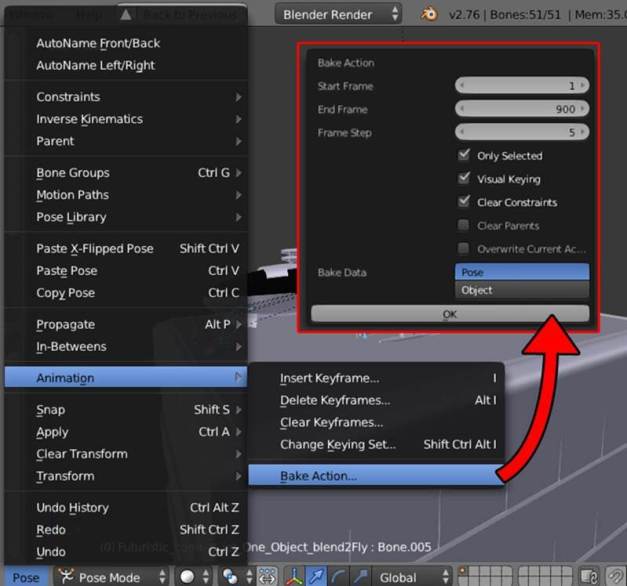Expand the Pose Library submenu
Screen dimensions: 627x586
[x=126, y=217]
